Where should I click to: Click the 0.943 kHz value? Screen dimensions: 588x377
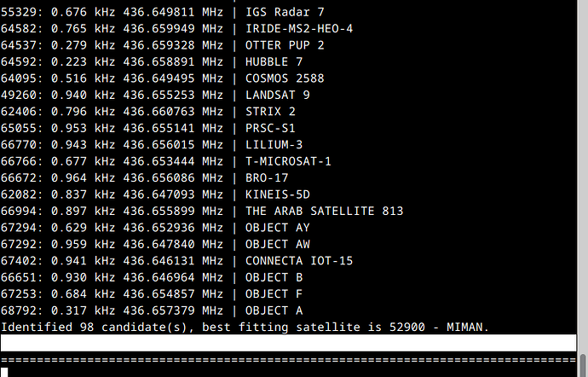tap(84, 144)
